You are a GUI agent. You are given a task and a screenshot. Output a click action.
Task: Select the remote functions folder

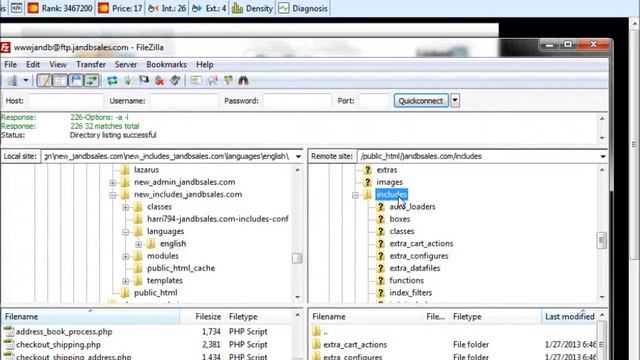click(407, 280)
